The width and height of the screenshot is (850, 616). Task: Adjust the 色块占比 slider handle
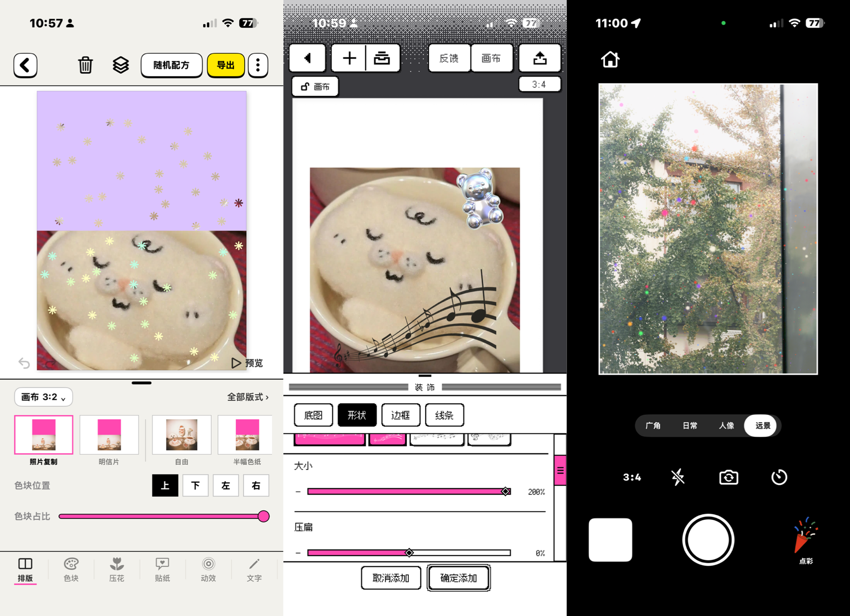tap(264, 516)
